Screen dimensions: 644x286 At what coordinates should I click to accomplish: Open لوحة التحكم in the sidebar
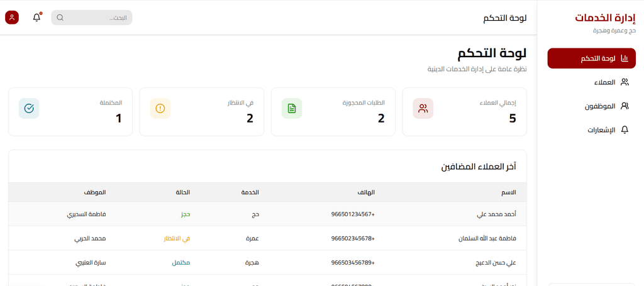591,58
